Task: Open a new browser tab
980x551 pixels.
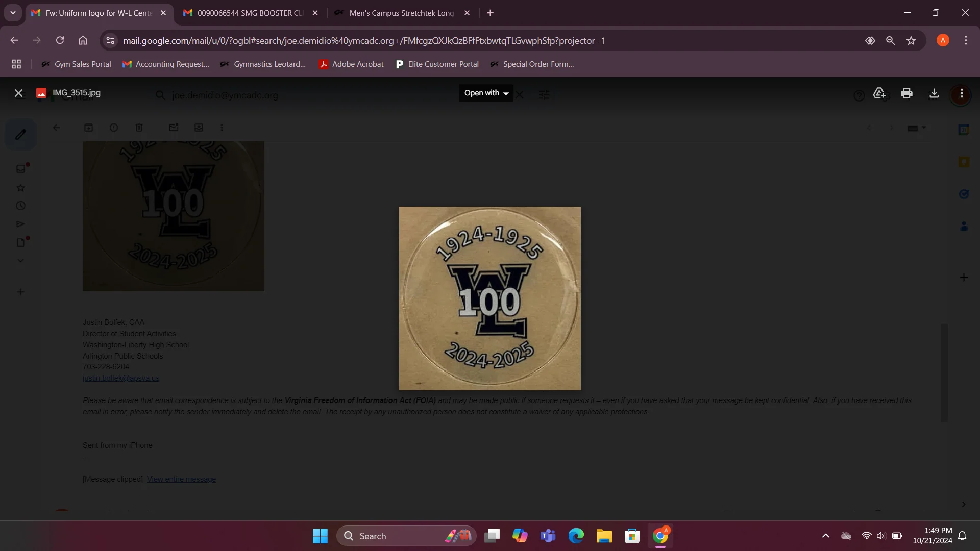Action: [x=491, y=13]
